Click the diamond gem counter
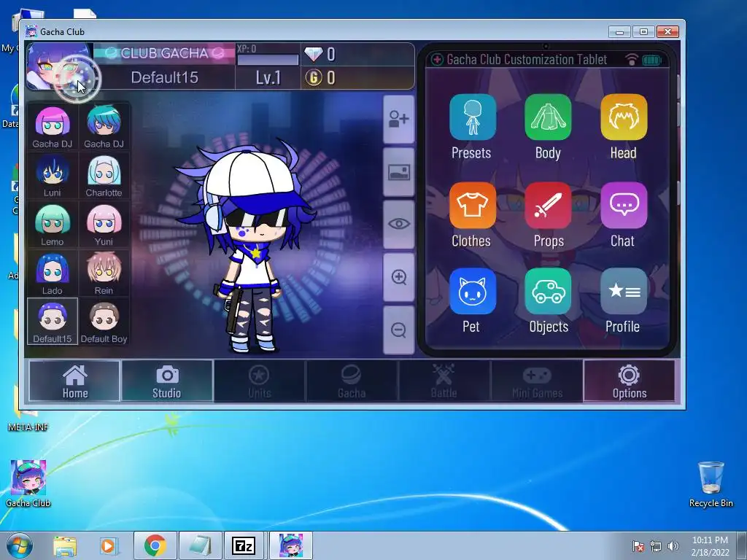 tap(357, 54)
